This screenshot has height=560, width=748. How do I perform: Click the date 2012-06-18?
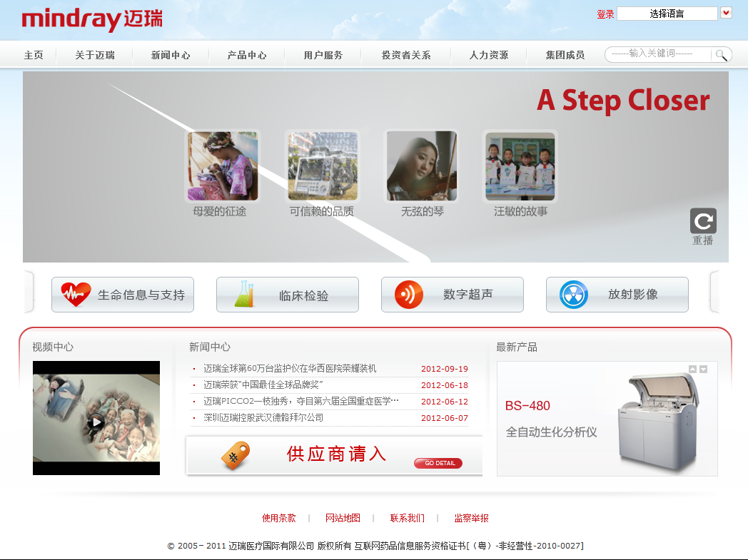pos(445,385)
